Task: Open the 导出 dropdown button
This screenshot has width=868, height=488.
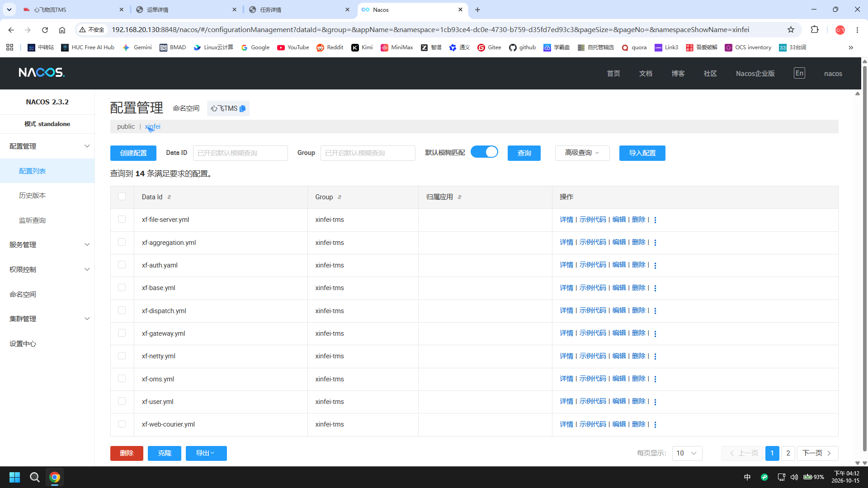Action: coord(206,453)
